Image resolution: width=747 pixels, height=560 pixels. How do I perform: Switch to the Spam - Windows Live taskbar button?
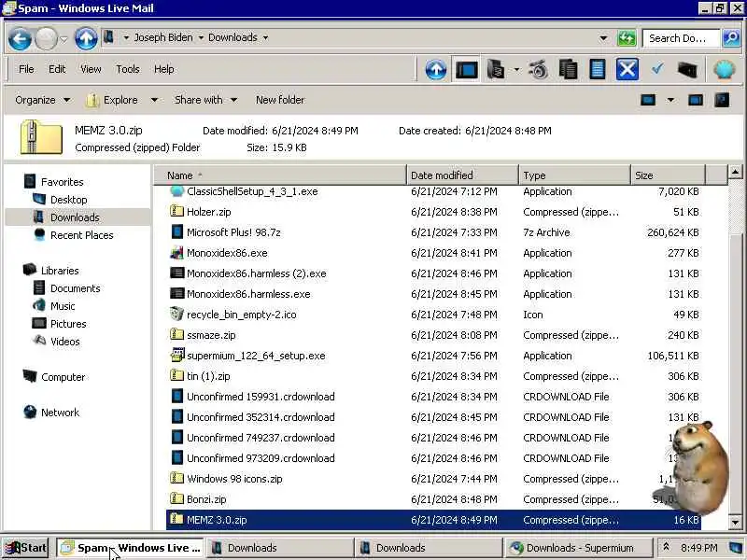point(130,548)
